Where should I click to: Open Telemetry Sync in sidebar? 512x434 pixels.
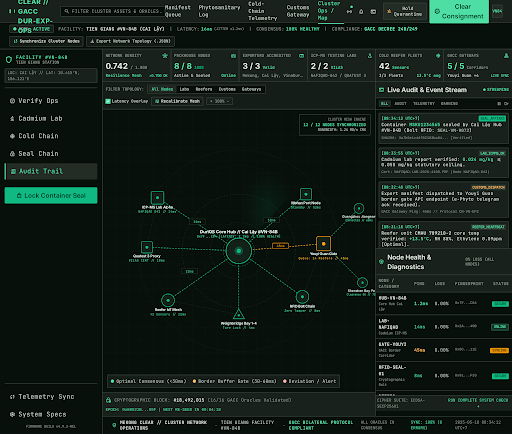(x=51, y=397)
